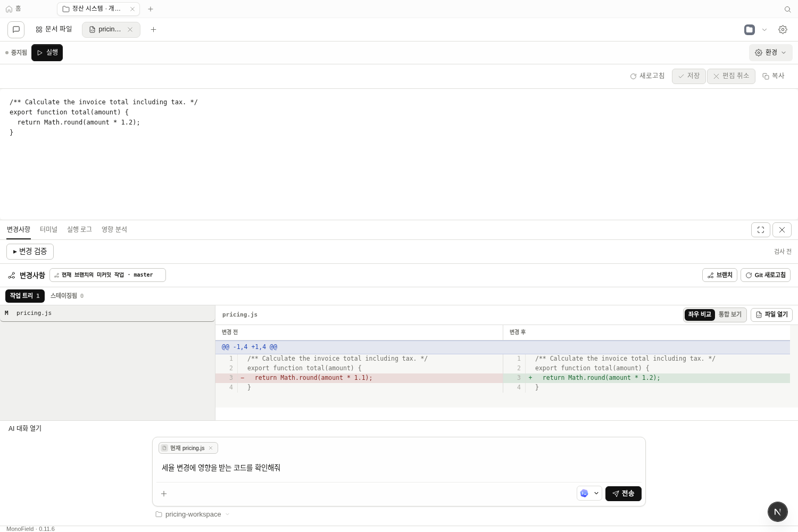Close the pricing.js file tab
Image resolution: width=798 pixels, height=532 pixels.
coord(130,30)
